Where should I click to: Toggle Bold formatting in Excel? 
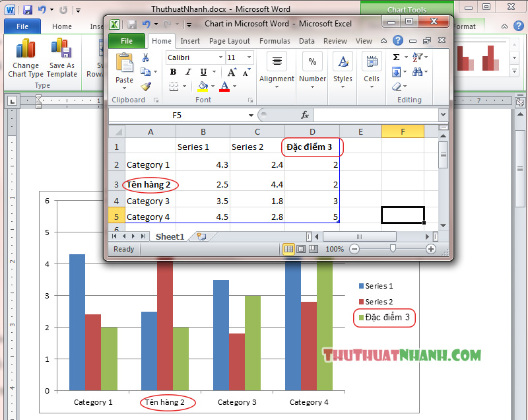[x=173, y=72]
